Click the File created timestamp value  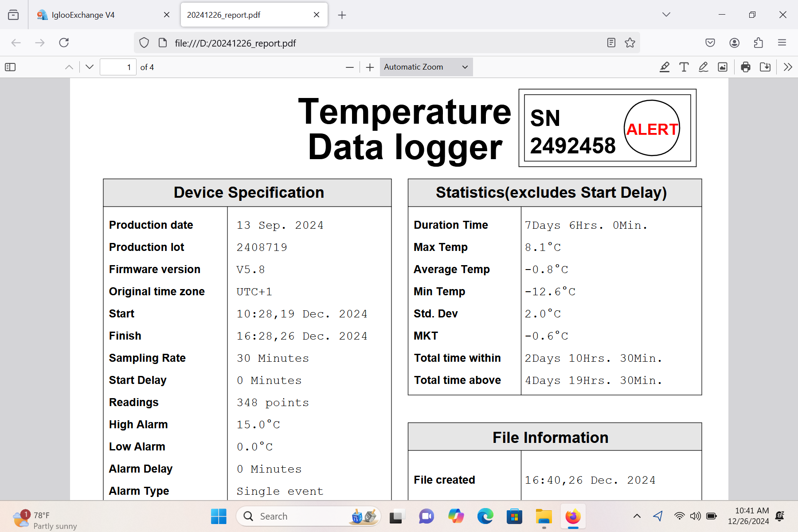click(x=590, y=480)
